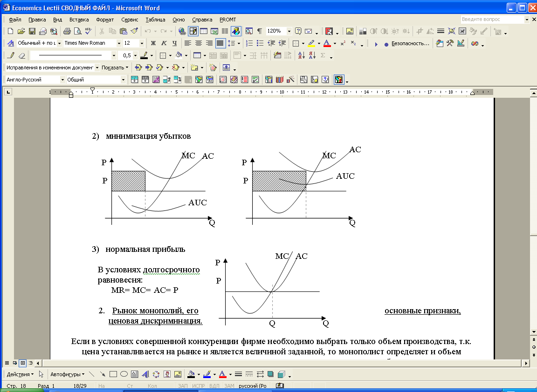Open a file with the folder icon
The image size is (537, 392).
coord(21,32)
